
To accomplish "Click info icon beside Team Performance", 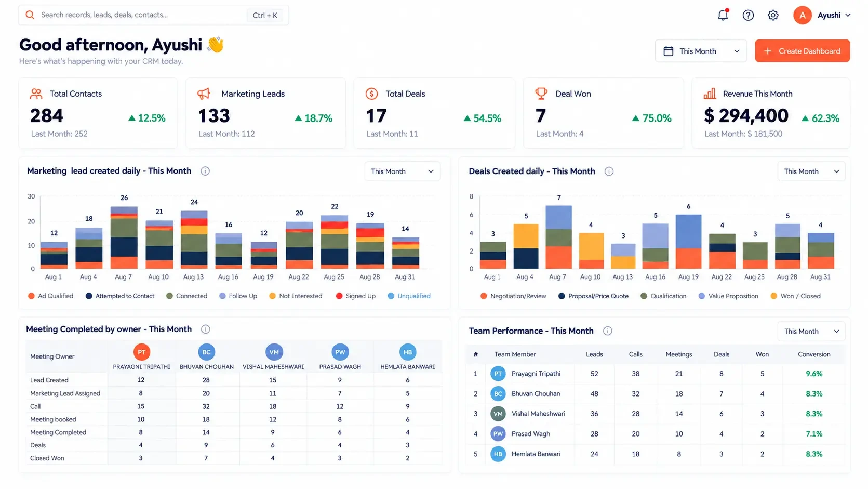I will coord(607,331).
